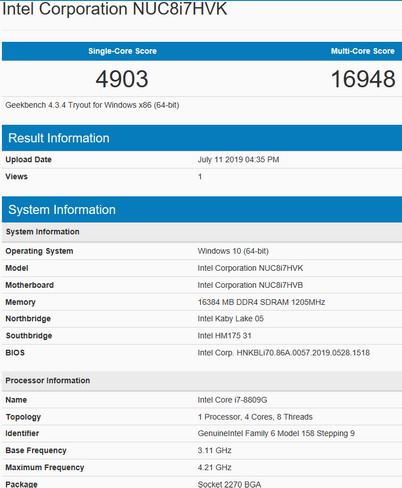Select the package value Socket 2270 BGA
Screen dimensions: 402x488
point(229,484)
